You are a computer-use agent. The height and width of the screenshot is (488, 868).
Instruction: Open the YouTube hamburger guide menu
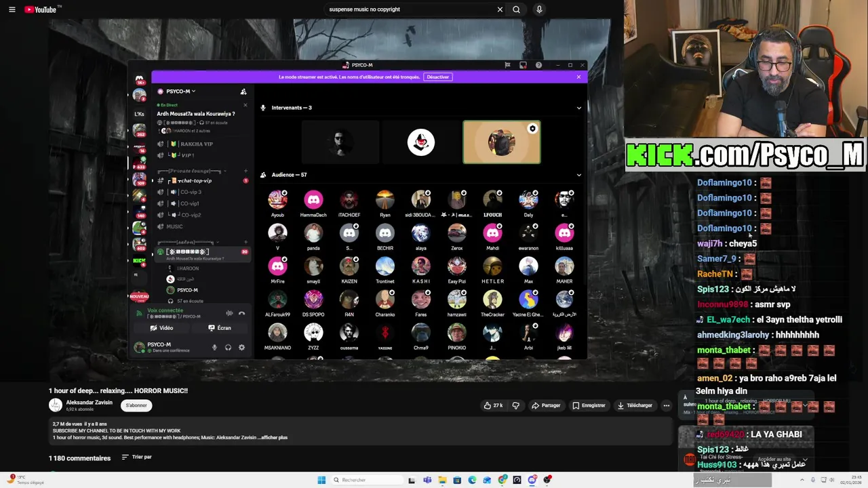click(12, 9)
